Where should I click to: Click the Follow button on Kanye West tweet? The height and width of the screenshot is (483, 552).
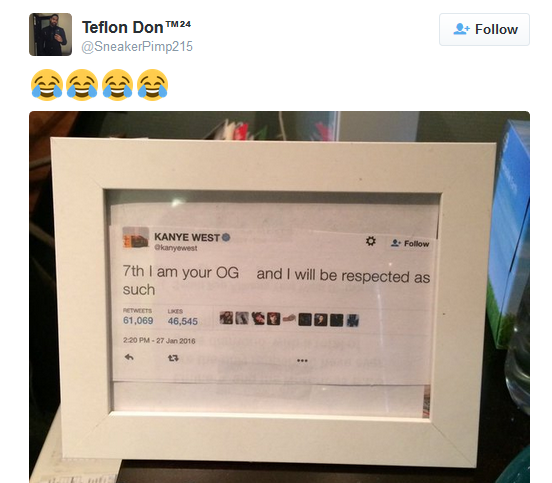coord(410,243)
